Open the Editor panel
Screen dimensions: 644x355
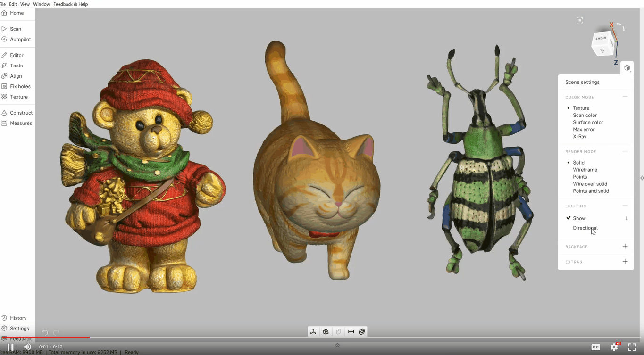(13, 55)
